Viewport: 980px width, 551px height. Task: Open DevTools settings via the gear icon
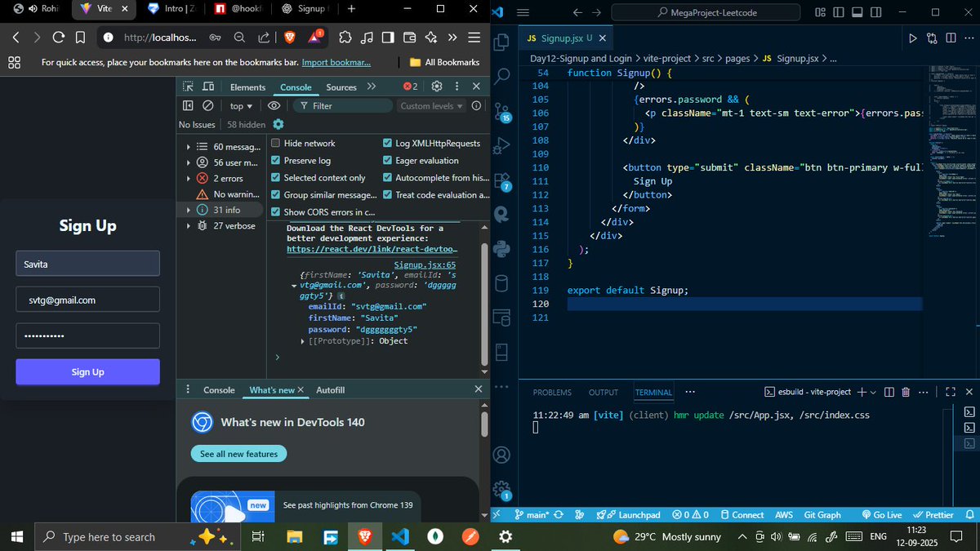[436, 87]
